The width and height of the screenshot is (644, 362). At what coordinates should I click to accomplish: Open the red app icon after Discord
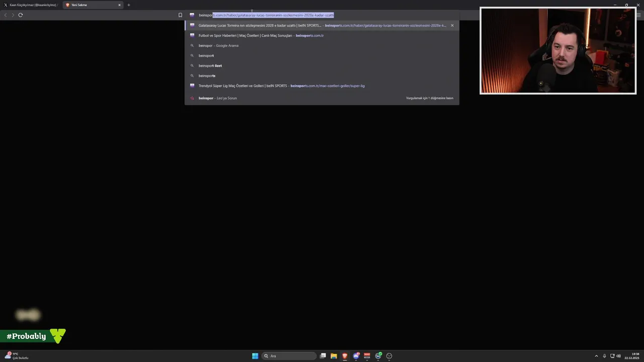[x=367, y=356]
